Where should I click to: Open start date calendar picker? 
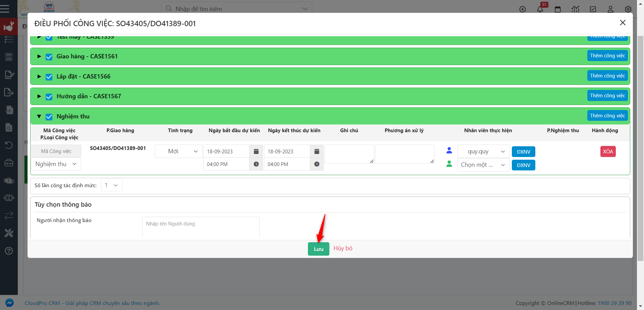(256, 151)
